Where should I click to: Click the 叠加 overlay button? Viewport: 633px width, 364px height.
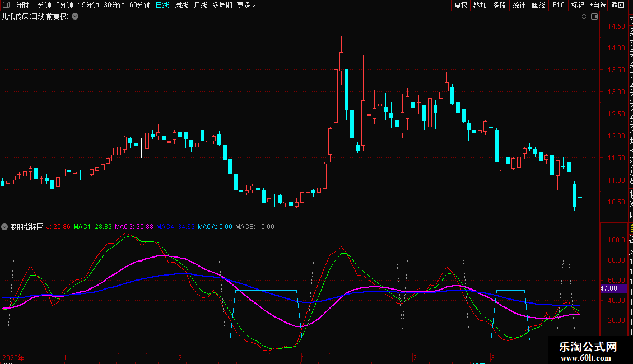[480, 5]
